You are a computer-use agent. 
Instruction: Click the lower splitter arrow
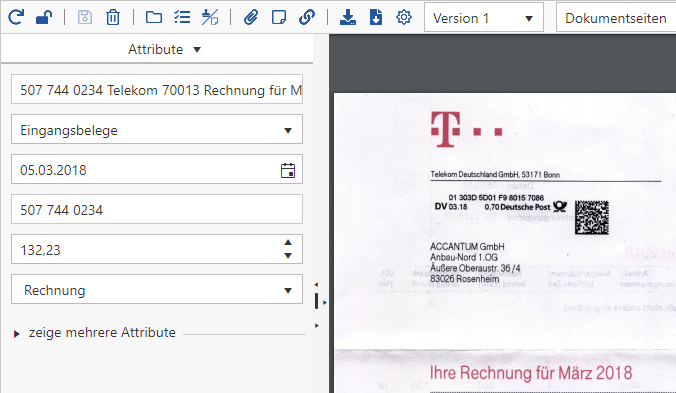317,325
